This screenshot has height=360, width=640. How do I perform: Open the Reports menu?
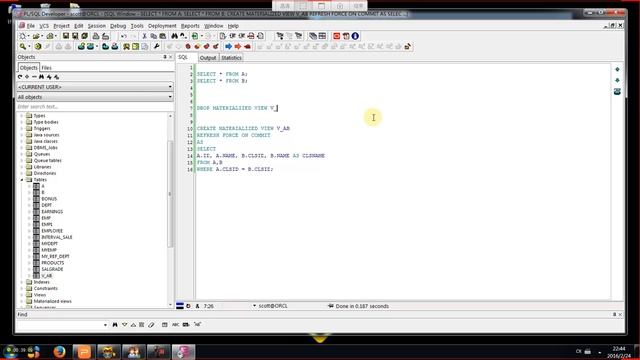click(x=190, y=26)
